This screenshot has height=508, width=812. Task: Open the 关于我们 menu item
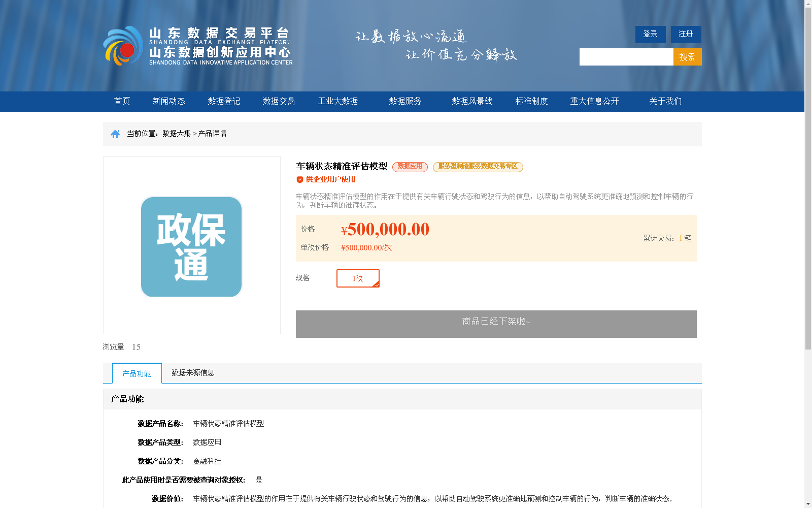(666, 102)
